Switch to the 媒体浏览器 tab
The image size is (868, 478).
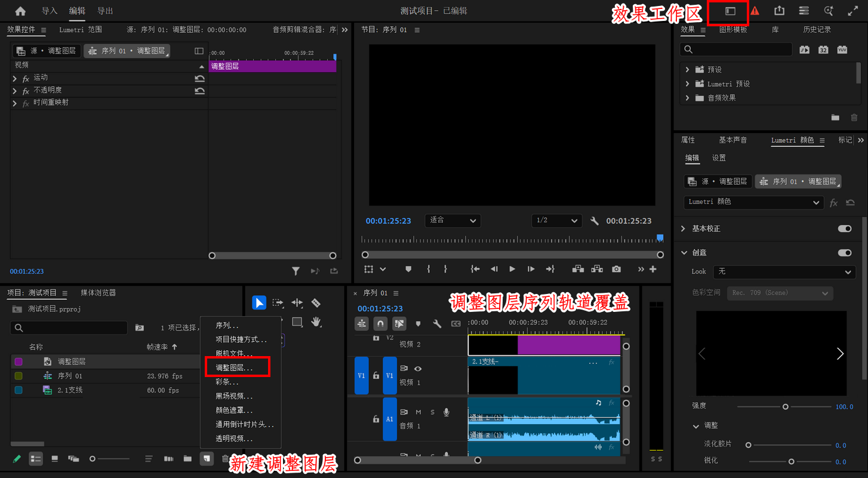click(x=99, y=293)
